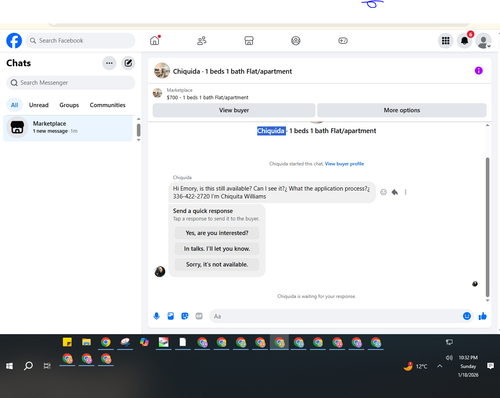Screen dimensions: 500x398
Task: Open the Gaming controller icon
Action: pyautogui.click(x=343, y=41)
